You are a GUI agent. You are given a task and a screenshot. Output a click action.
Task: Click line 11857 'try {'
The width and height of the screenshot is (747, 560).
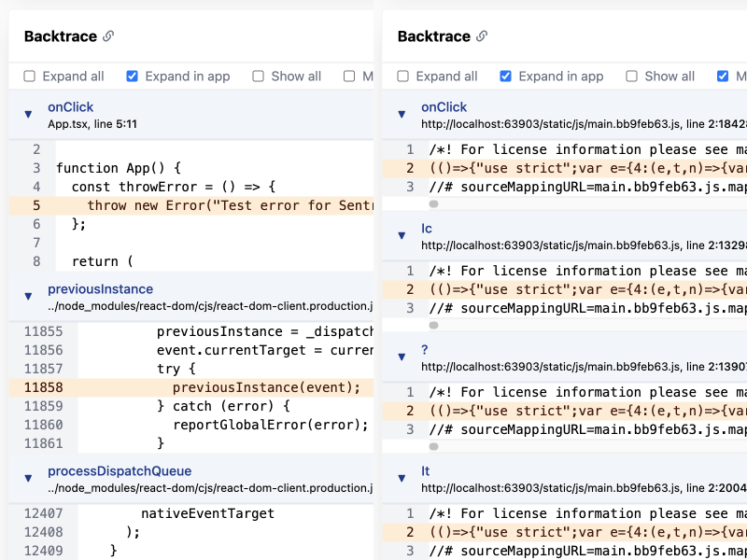176,369
